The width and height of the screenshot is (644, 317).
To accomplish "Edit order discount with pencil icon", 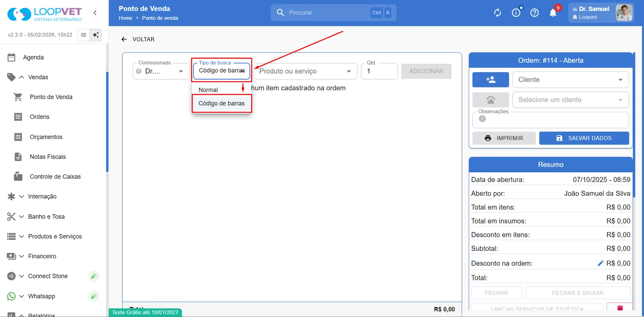I will (x=601, y=263).
